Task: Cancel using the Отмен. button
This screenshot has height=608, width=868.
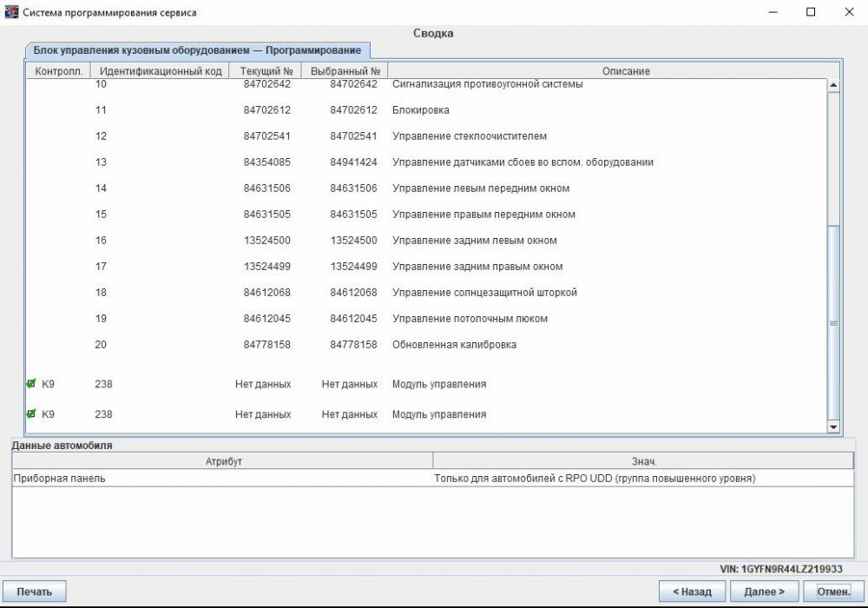Action: point(834,591)
